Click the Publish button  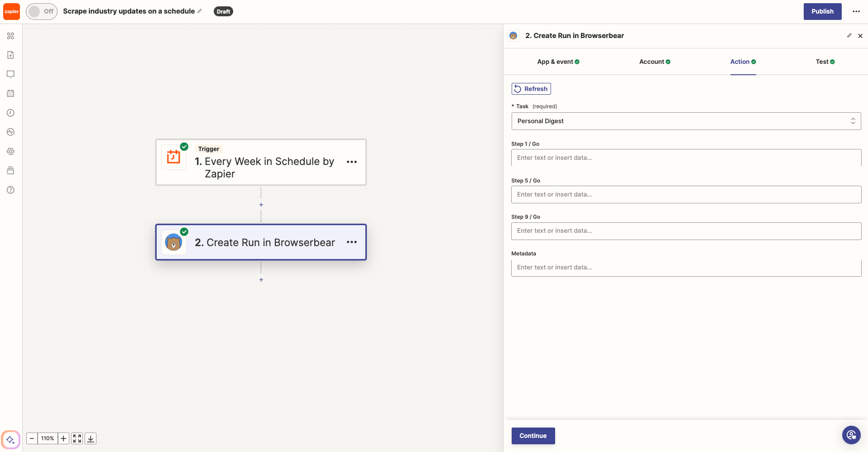(x=822, y=11)
